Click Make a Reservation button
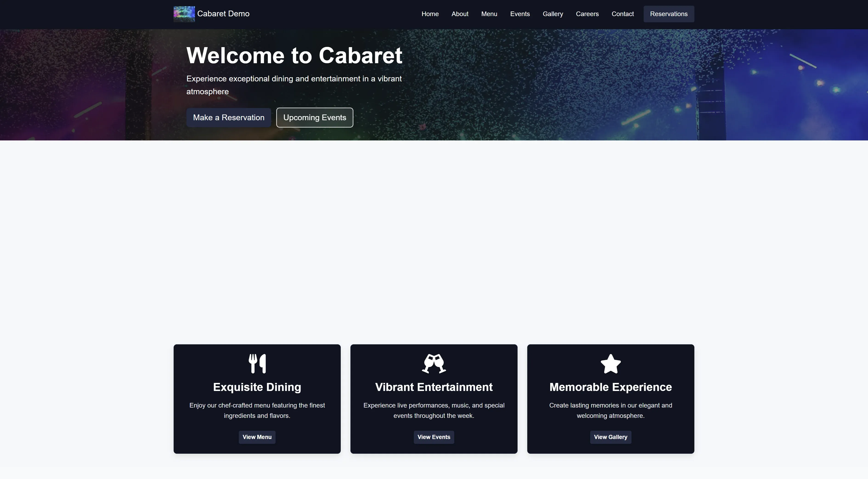 coord(229,117)
